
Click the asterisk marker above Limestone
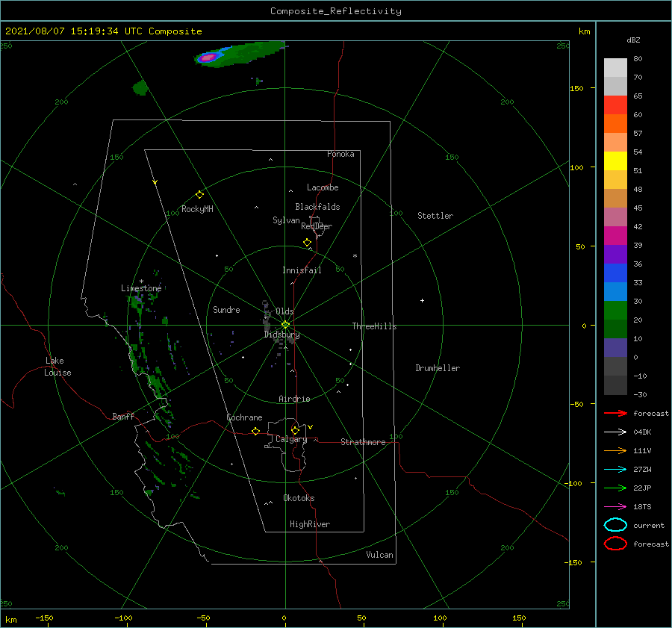141,282
